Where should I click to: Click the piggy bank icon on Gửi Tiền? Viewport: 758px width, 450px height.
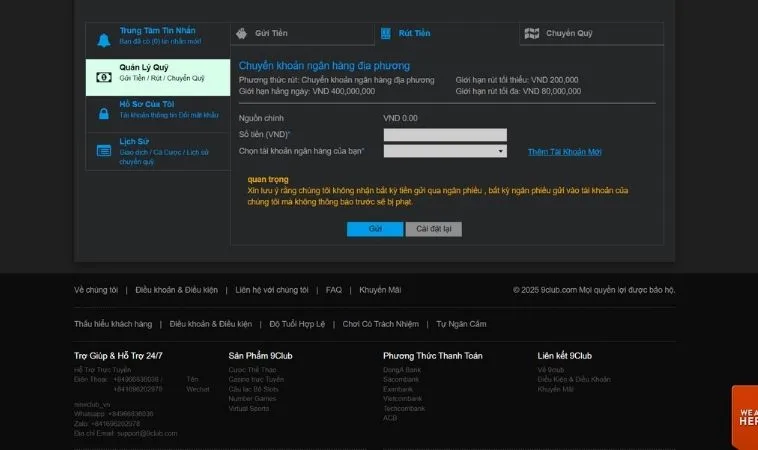pyautogui.click(x=241, y=33)
